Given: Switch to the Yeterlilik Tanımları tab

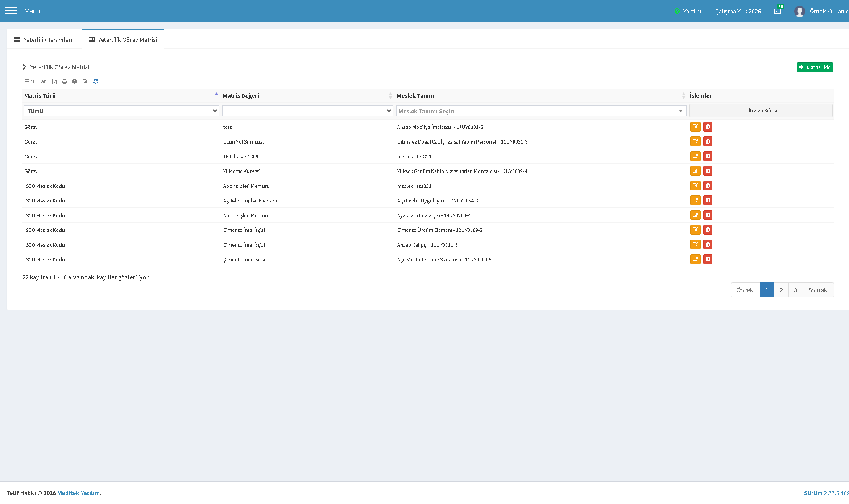Looking at the screenshot, I should [43, 40].
